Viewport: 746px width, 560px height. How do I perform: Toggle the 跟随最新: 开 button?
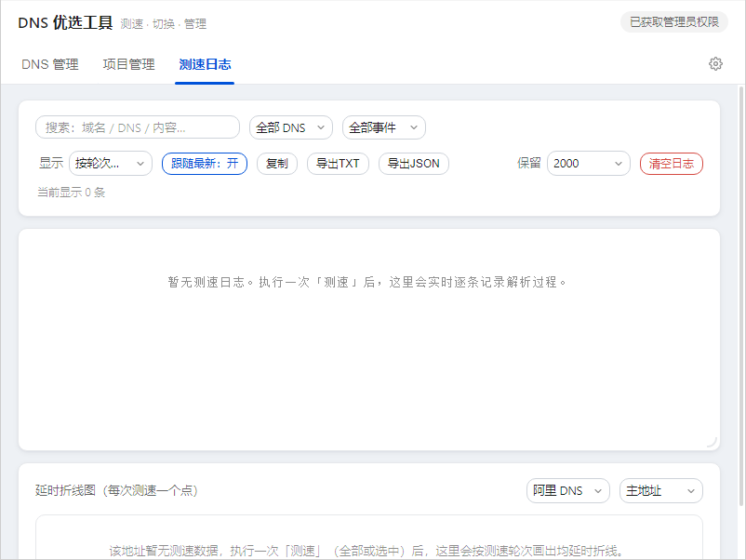205,164
